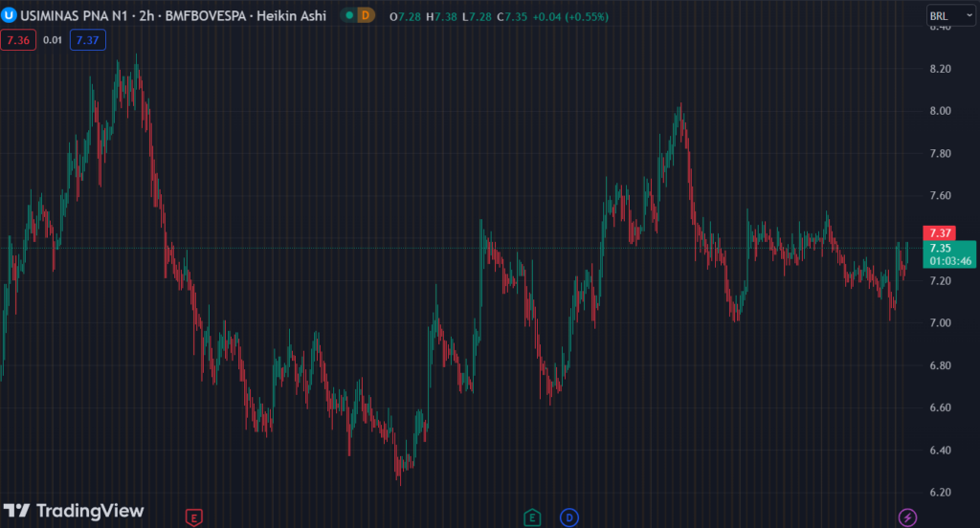Screen dimensions: 980x528
Task: Click the C7.35 close value
Action: pos(512,17)
